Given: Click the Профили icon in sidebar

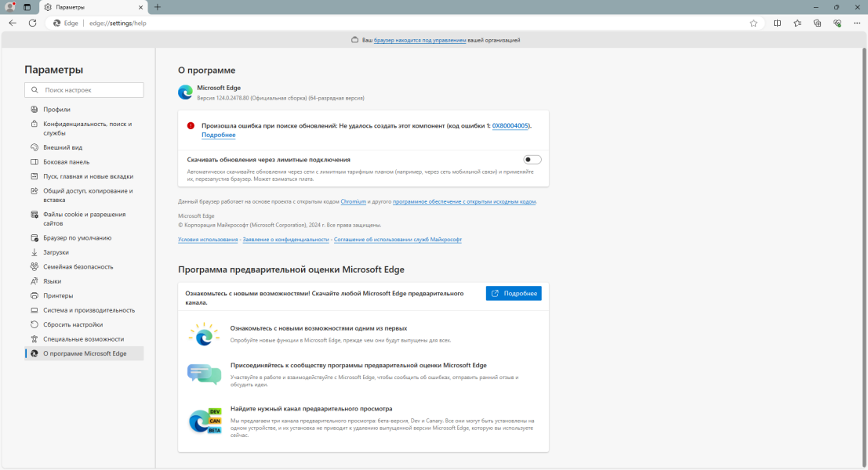Looking at the screenshot, I should pos(35,110).
